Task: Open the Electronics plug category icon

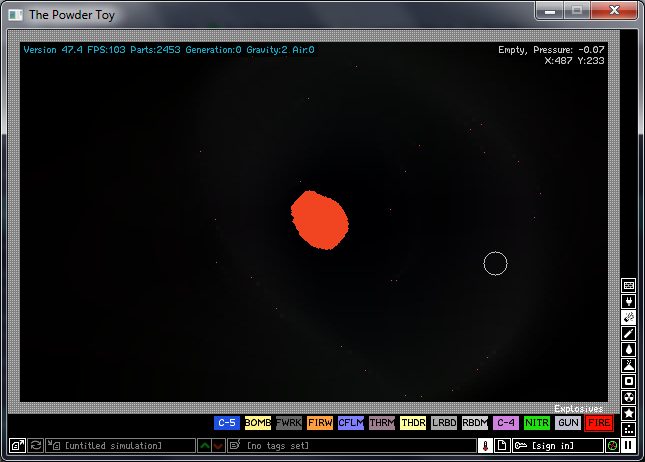Action: point(629,301)
